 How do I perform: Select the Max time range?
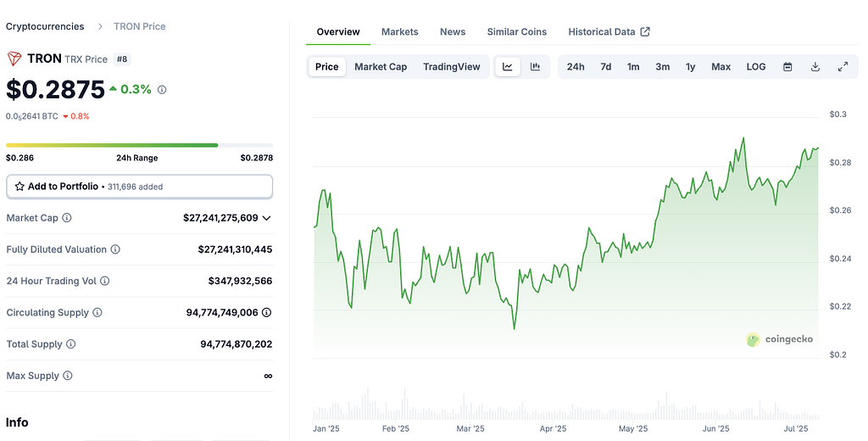[x=721, y=67]
